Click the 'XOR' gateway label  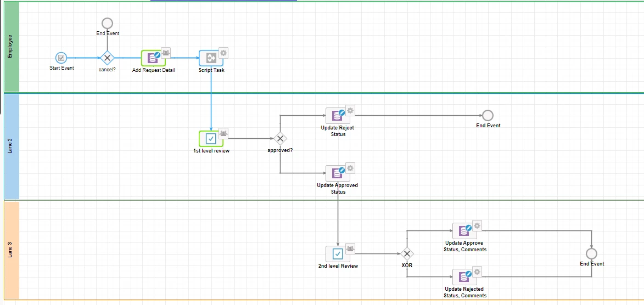pyautogui.click(x=407, y=266)
